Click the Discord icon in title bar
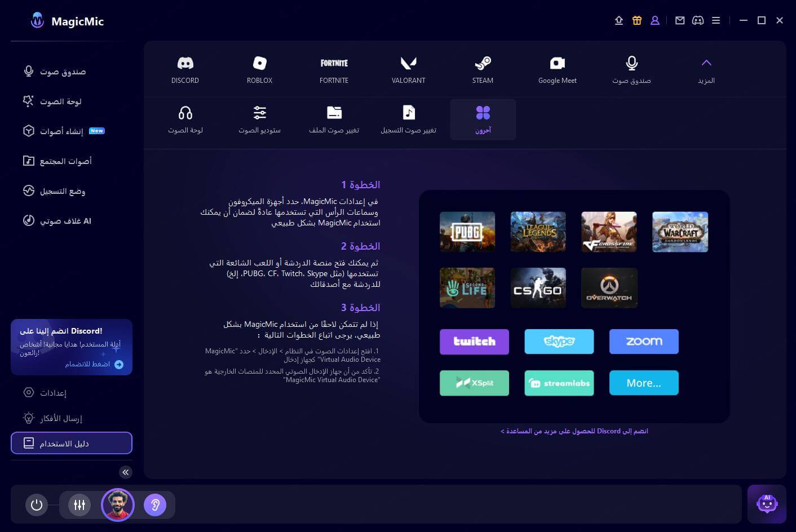The width and height of the screenshot is (796, 532). click(698, 20)
